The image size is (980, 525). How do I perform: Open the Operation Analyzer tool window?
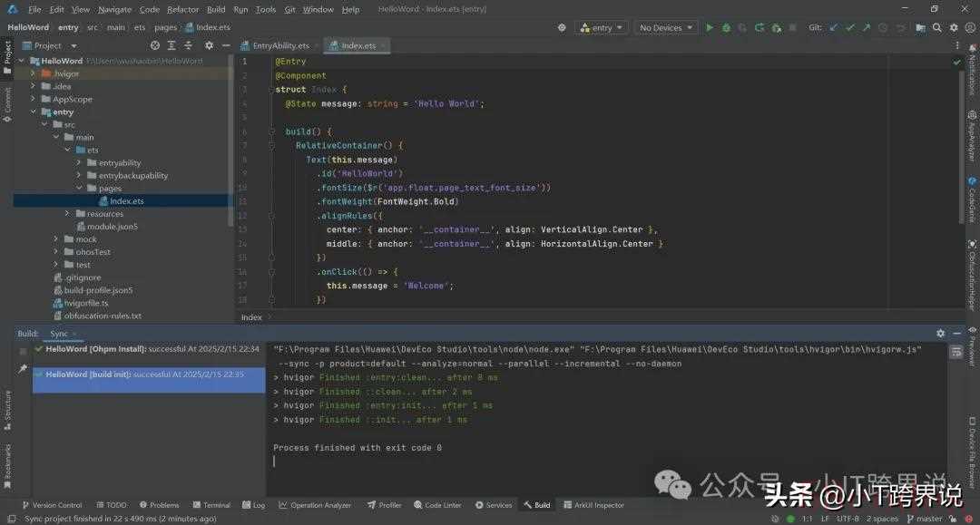tap(315, 505)
